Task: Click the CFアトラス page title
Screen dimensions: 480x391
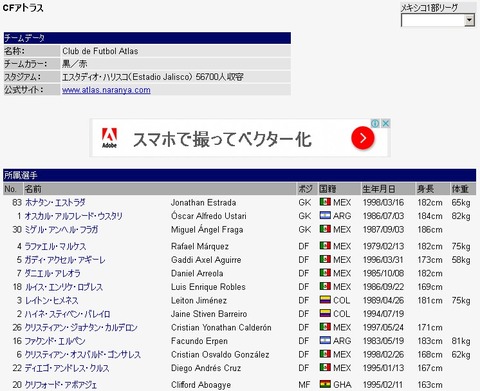Action: (23, 8)
